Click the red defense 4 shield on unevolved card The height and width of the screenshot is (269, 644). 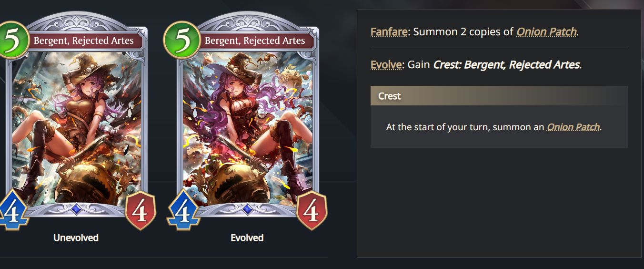(140, 212)
